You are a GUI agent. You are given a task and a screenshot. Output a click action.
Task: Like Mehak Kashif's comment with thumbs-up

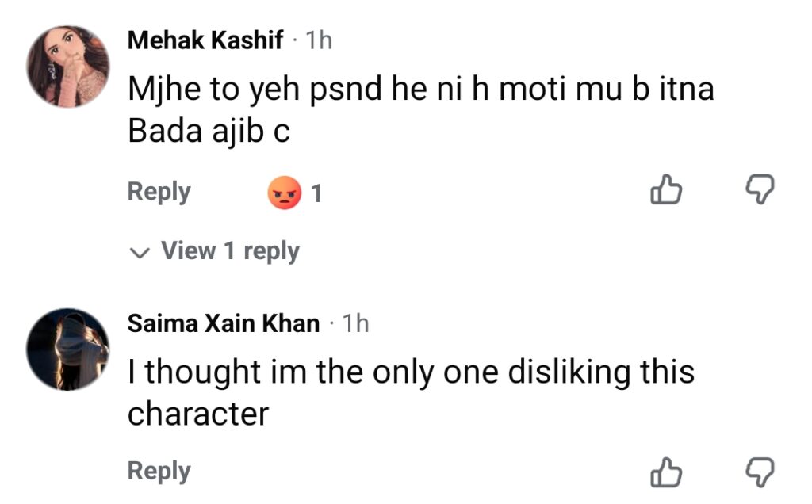[666, 189]
